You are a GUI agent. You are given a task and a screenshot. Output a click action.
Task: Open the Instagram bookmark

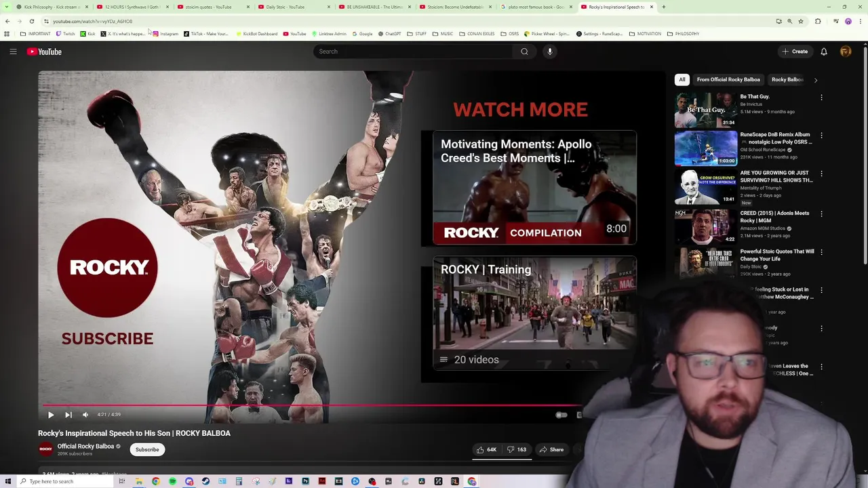pyautogui.click(x=165, y=34)
